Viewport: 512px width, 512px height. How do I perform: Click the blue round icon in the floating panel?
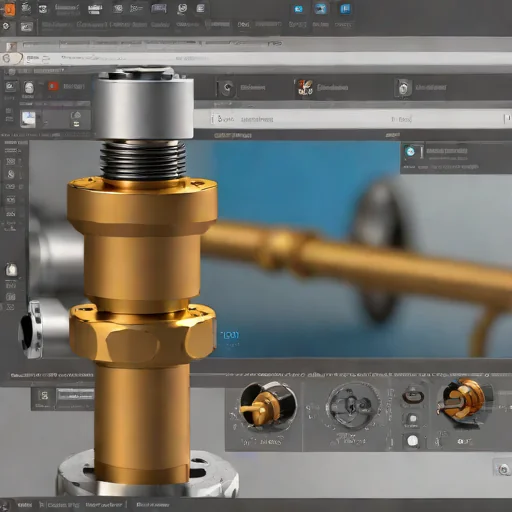point(410,152)
